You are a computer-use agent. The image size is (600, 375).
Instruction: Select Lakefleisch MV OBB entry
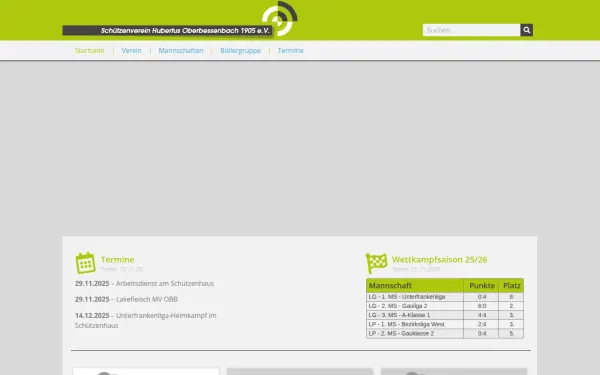coord(126,299)
